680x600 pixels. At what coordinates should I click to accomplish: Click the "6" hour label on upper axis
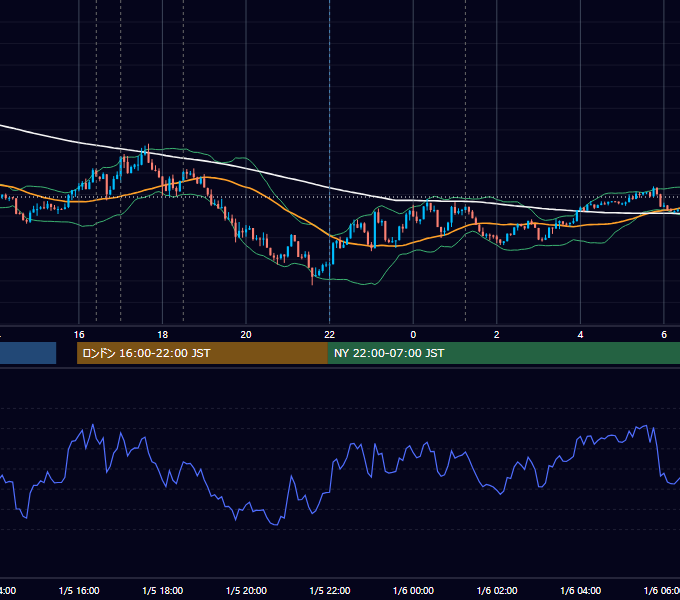click(x=664, y=334)
